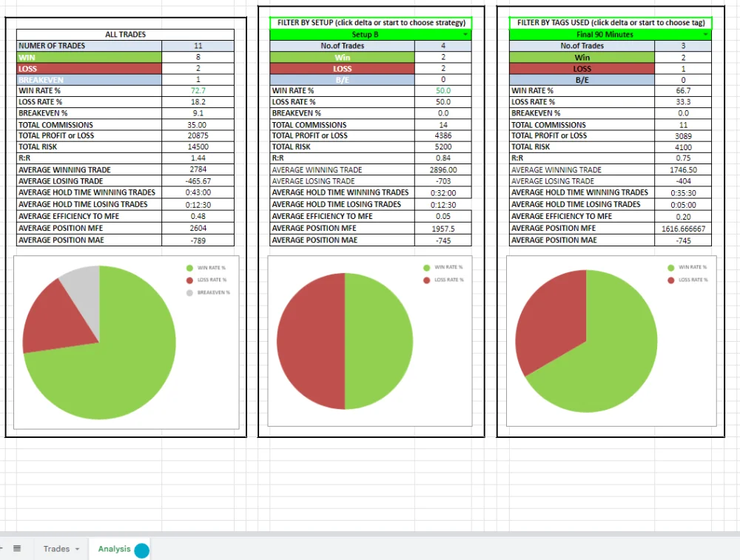Select the hold time value 0:43:00

point(198,192)
